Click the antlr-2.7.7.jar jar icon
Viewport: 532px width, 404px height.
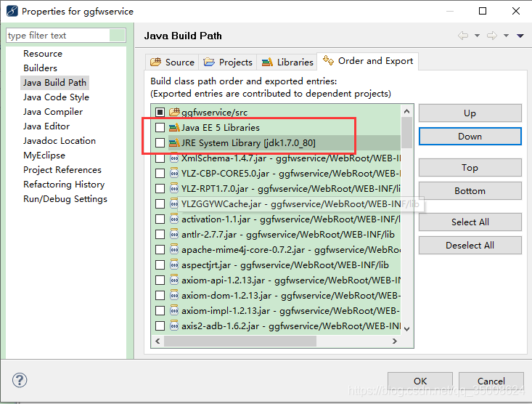click(174, 235)
